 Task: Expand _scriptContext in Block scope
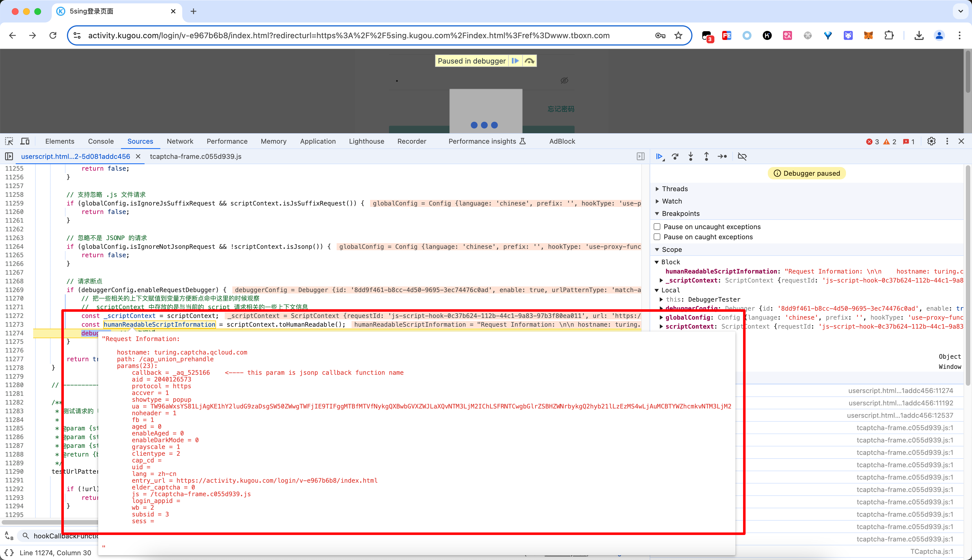(x=661, y=280)
